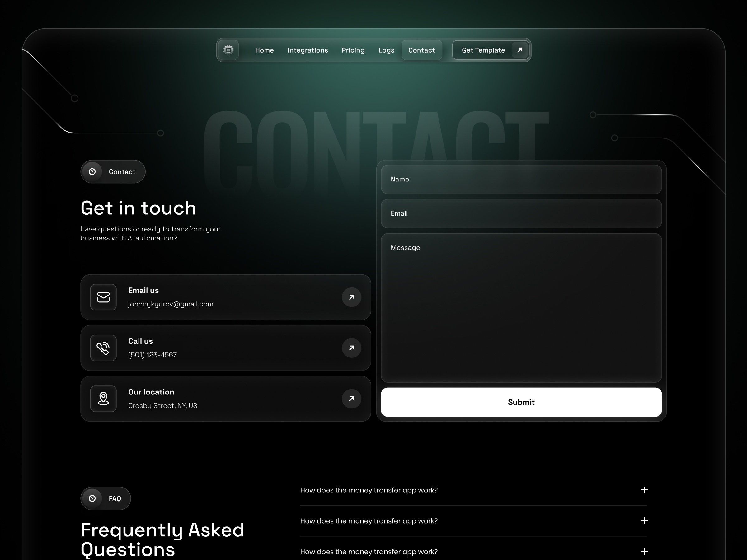Click the arrow link icon on Our location card
Image resolution: width=747 pixels, height=560 pixels.
coord(350,399)
